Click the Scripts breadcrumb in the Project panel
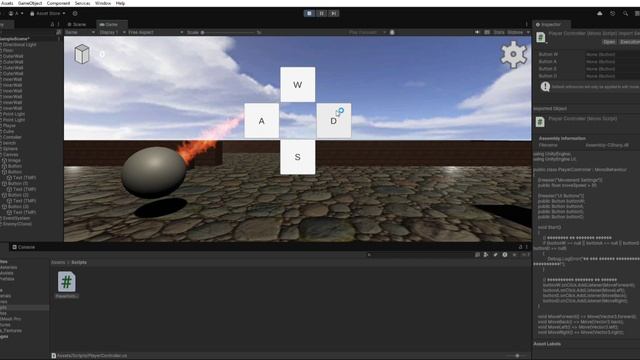 point(79,262)
